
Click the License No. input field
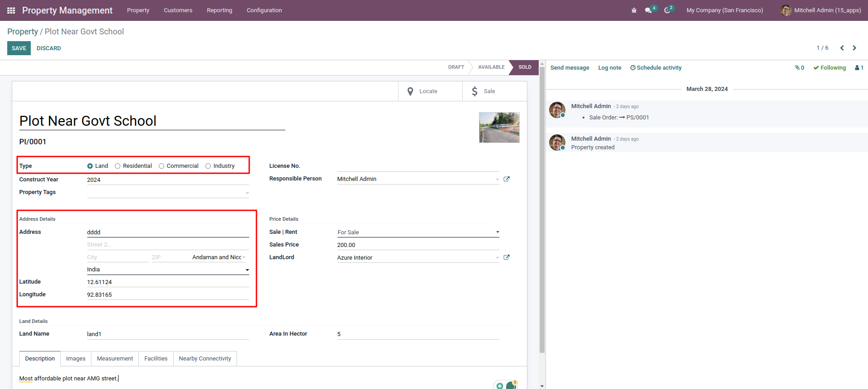pos(418,166)
